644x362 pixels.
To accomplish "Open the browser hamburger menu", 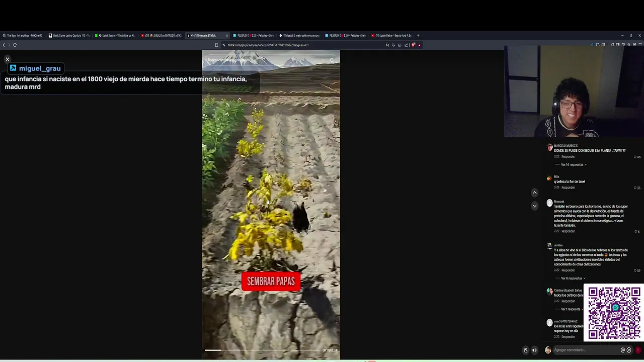I will 639,45.
